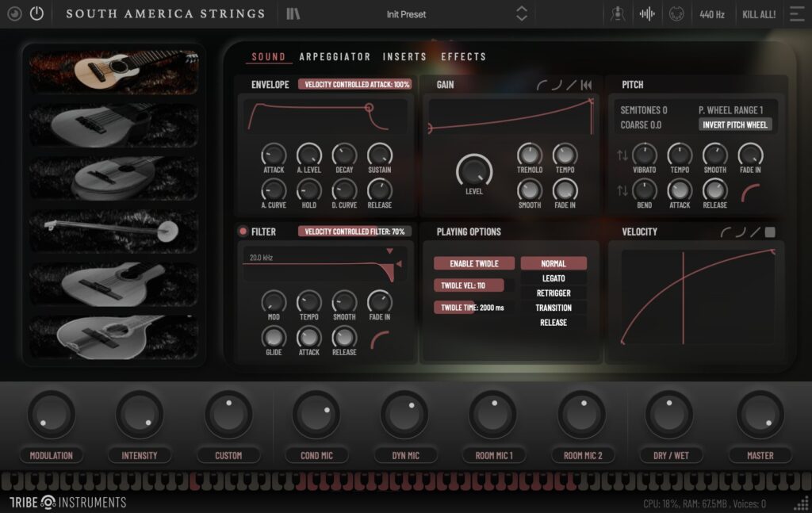Screen dimensions: 812x513
Task: Click the Master knob
Action: [760, 414]
